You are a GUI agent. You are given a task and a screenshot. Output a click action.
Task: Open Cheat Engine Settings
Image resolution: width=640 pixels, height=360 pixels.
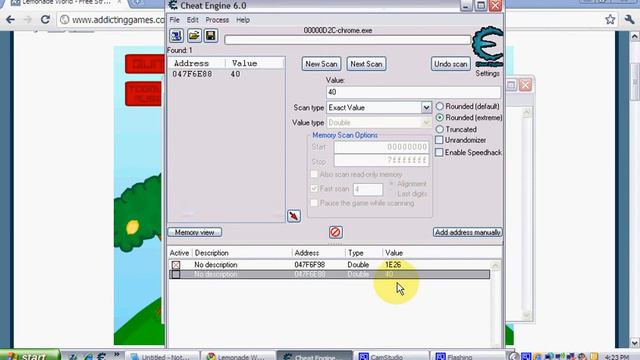tap(487, 73)
